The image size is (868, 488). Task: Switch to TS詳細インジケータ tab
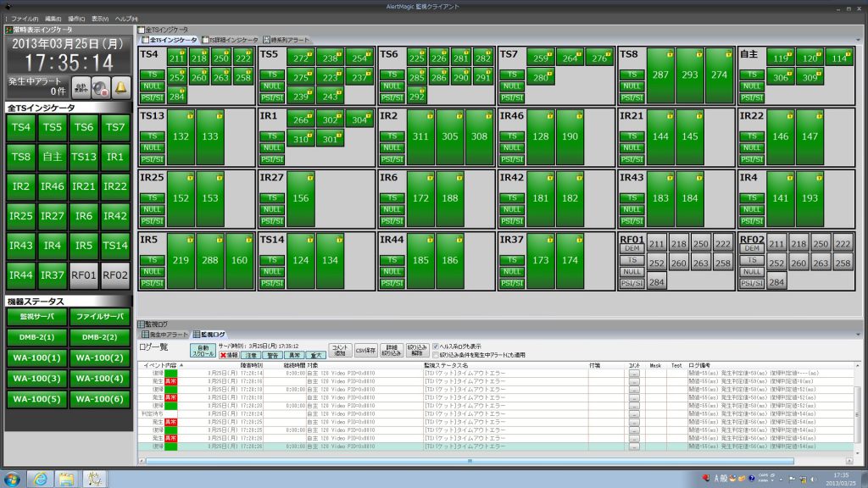point(230,40)
